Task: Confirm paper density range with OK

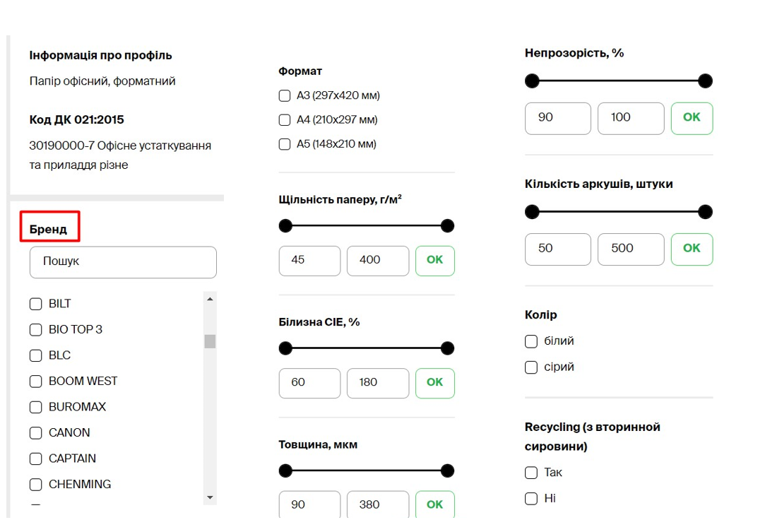Action: [x=434, y=260]
